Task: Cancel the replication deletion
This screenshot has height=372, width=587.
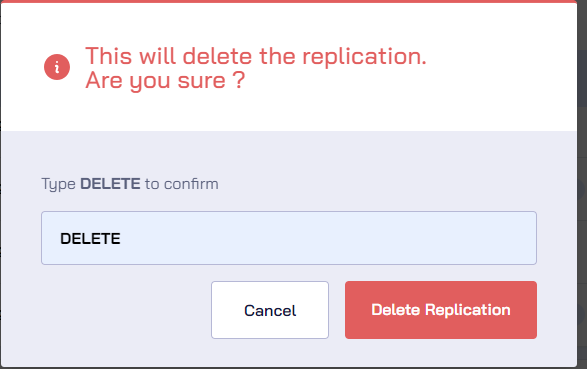Action: (270, 310)
